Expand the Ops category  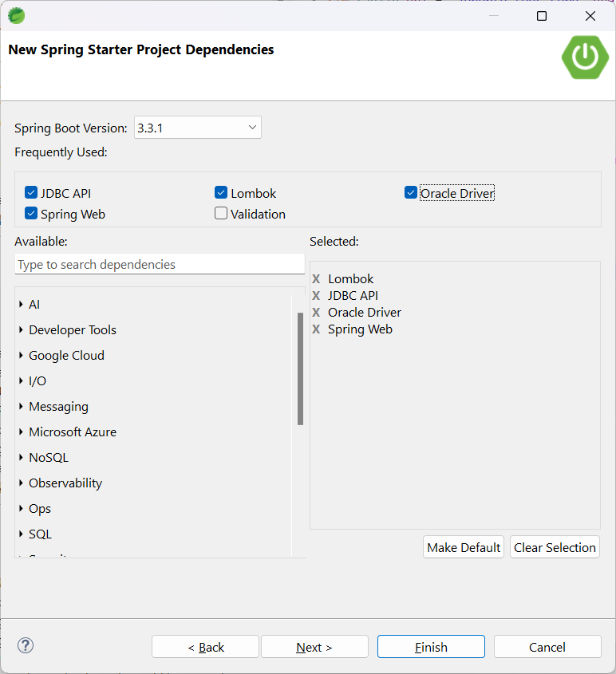[21, 509]
